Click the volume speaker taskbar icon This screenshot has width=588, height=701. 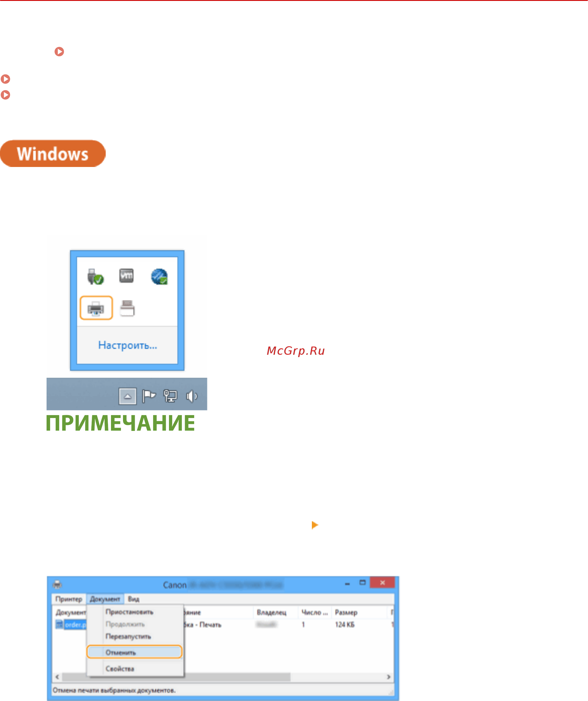[192, 396]
